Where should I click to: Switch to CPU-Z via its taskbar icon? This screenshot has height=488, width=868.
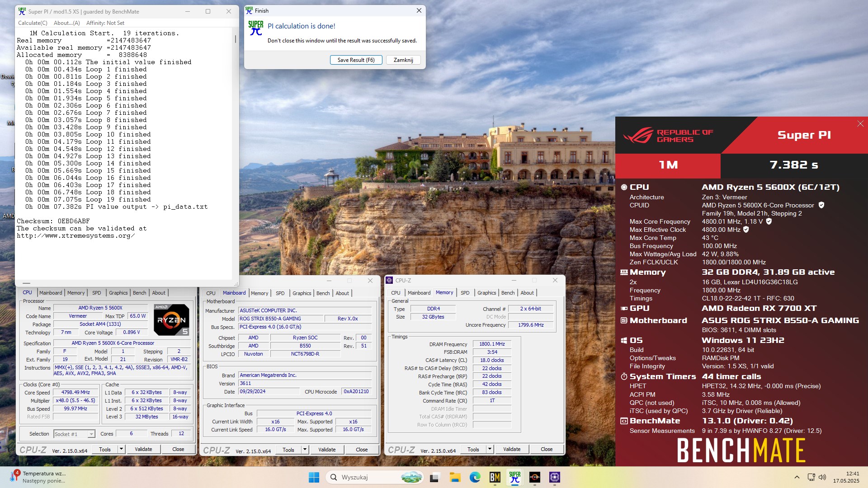click(x=555, y=477)
